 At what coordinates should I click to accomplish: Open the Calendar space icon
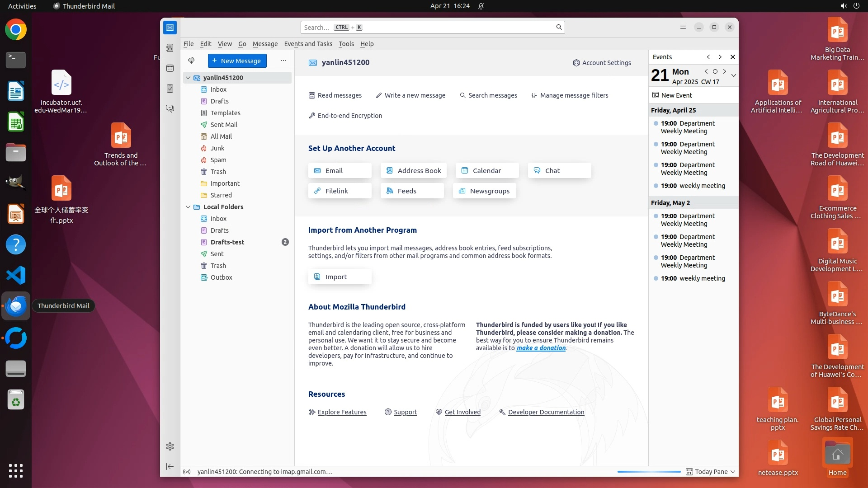pos(170,68)
